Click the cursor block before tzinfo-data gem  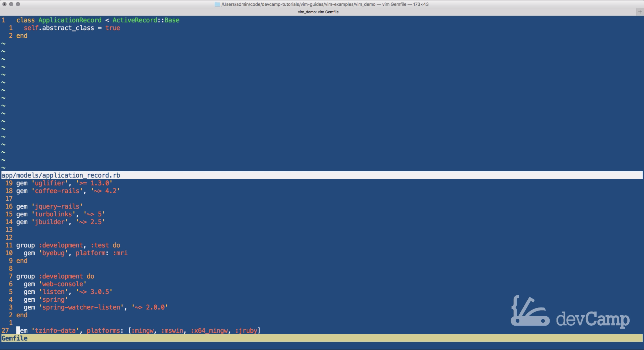(18, 330)
